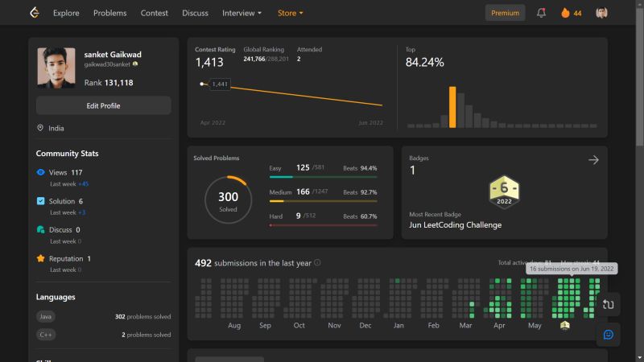
Task: Click the Easy solved progress bar
Action: click(x=324, y=177)
